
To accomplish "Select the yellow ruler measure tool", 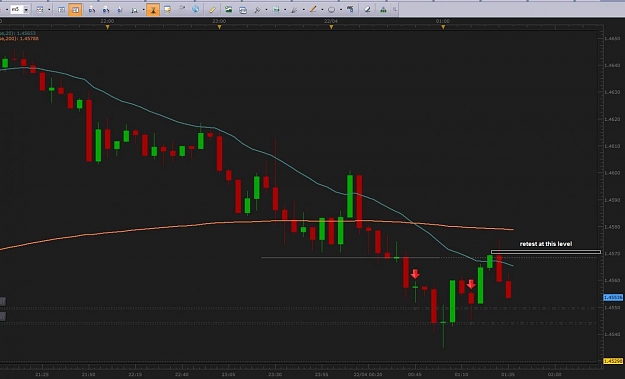I will click(x=212, y=10).
